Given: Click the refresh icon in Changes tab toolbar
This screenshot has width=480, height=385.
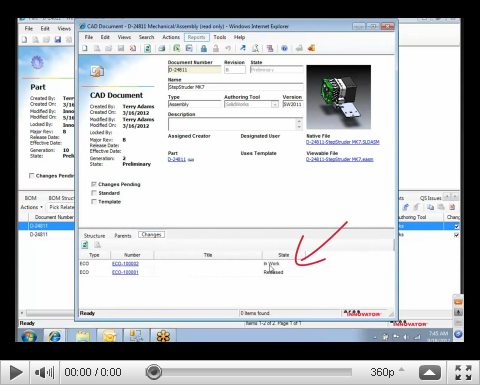Looking at the screenshot, I should [85, 245].
